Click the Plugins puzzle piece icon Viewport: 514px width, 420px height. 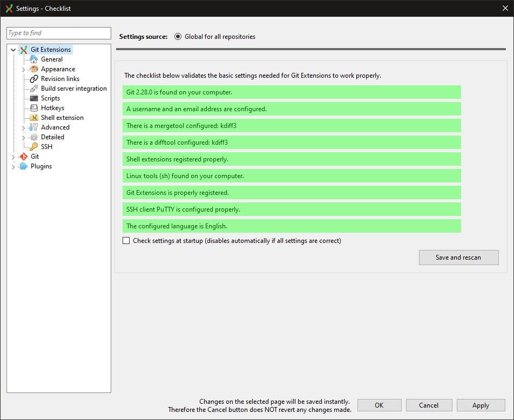tap(24, 166)
